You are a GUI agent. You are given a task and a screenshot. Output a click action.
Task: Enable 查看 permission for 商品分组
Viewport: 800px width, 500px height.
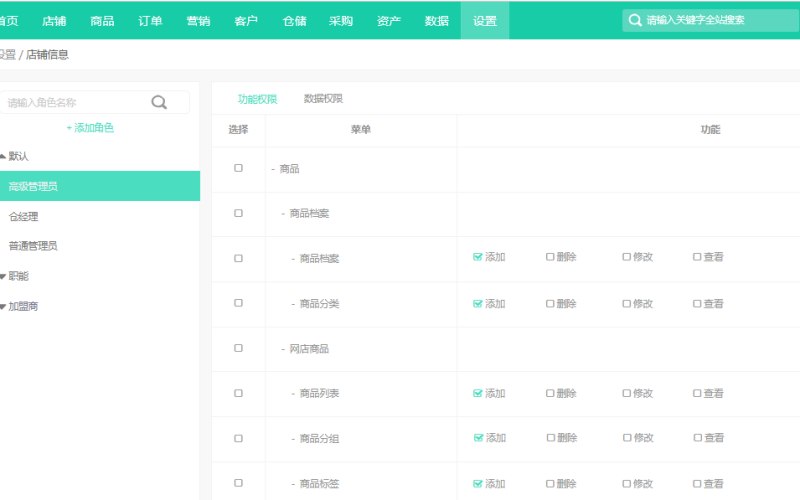tap(697, 438)
